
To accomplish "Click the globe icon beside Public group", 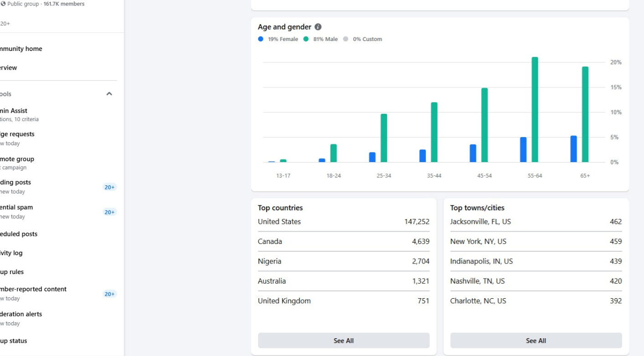I will [x=3, y=4].
